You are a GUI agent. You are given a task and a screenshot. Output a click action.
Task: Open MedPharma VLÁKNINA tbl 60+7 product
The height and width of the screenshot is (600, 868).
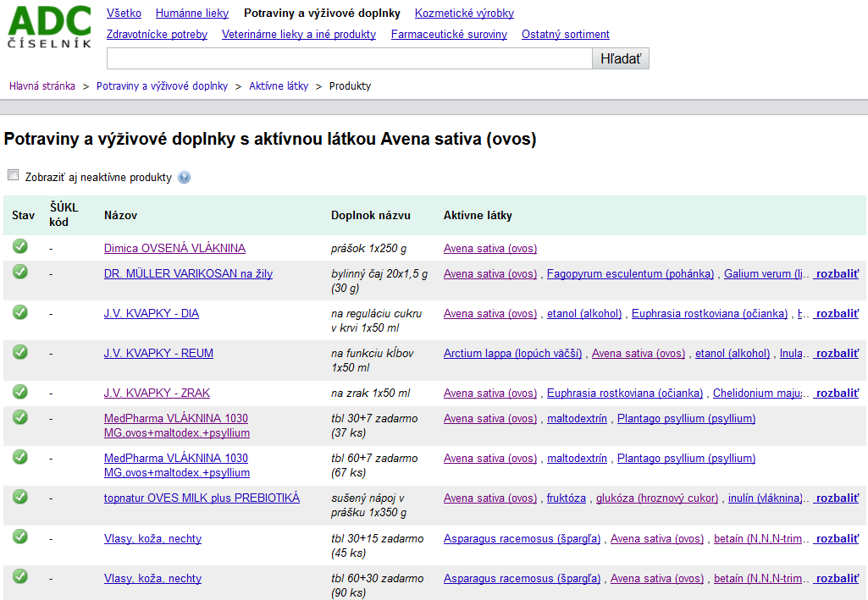click(x=177, y=465)
